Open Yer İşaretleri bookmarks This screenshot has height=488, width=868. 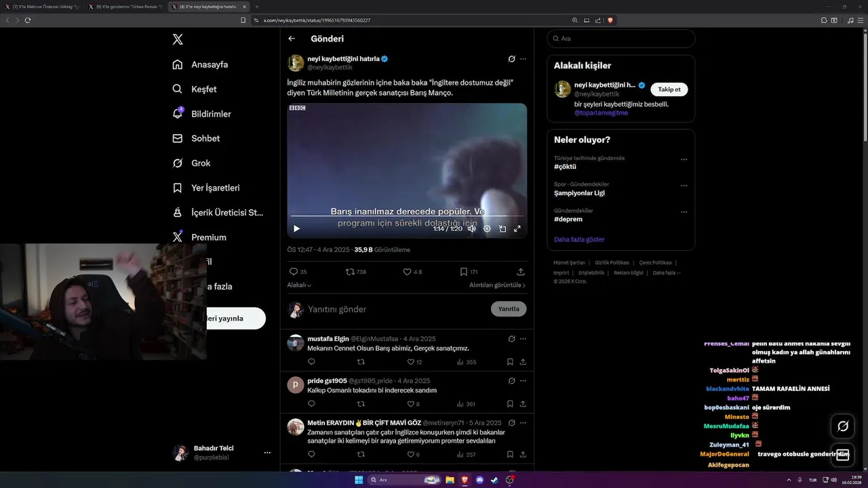tap(205, 188)
